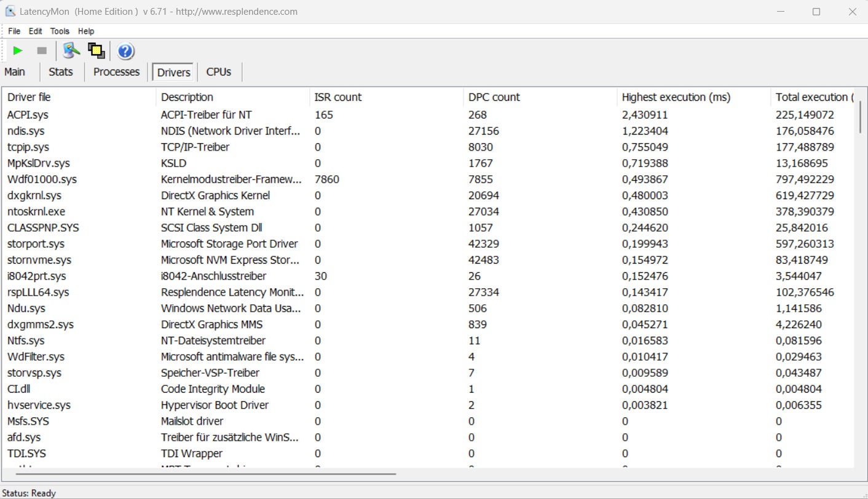Image resolution: width=868 pixels, height=499 pixels.
Task: Sort by the Total execution column header
Action: coord(813,97)
